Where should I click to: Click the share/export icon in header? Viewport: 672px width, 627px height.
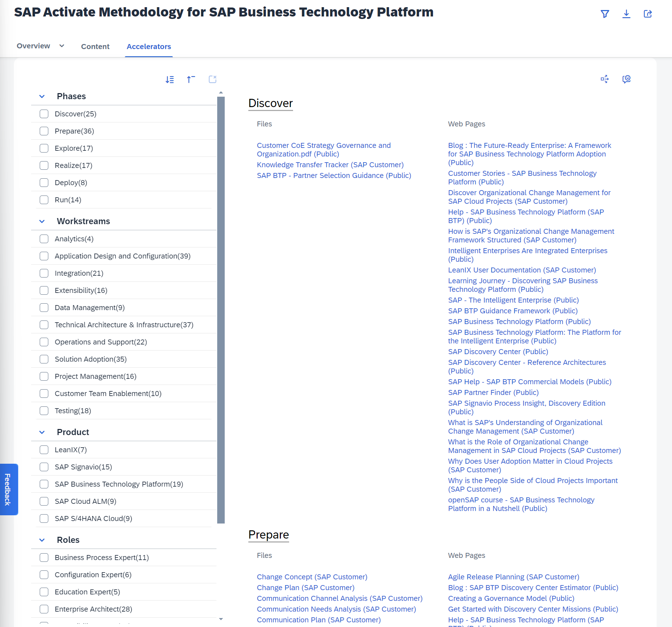[x=648, y=14]
